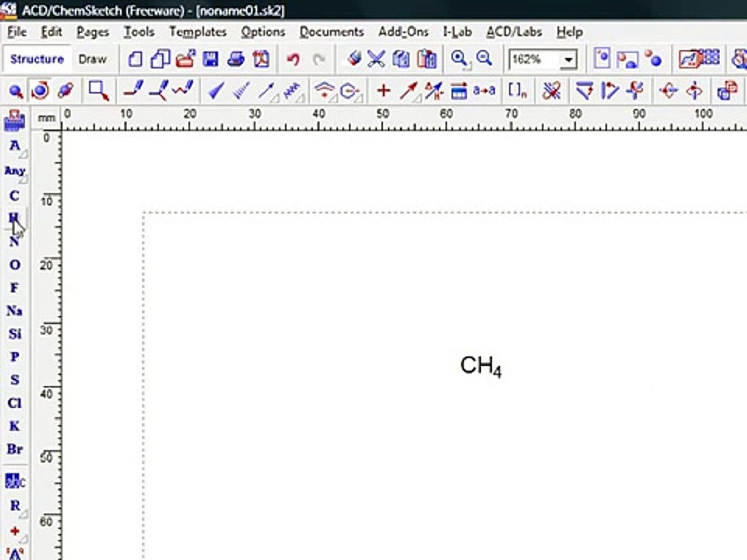Select the Select/Rotate/Resize tool
Viewport: 747px width, 560px height.
click(40, 91)
